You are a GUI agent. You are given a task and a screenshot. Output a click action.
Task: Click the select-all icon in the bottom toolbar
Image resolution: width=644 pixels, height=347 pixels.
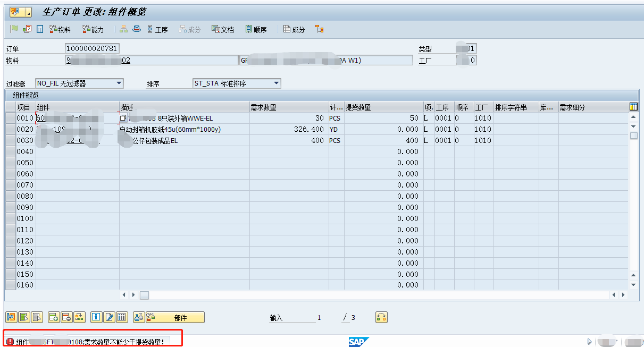point(24,317)
